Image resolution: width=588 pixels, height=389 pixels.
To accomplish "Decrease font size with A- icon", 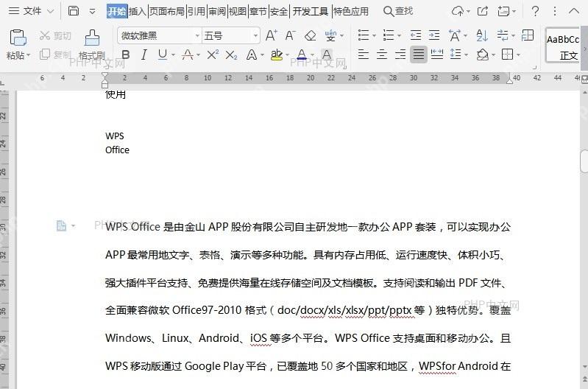I will (x=290, y=35).
